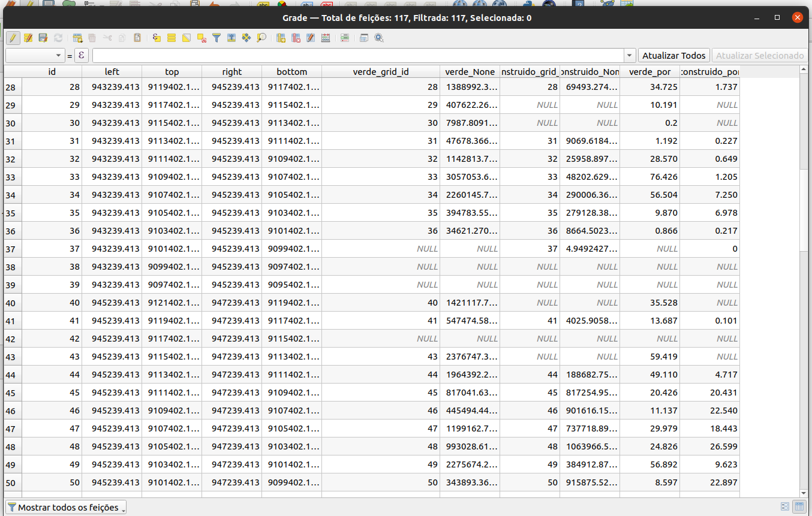
Task: Open the organize columns tool
Action: coord(311,38)
